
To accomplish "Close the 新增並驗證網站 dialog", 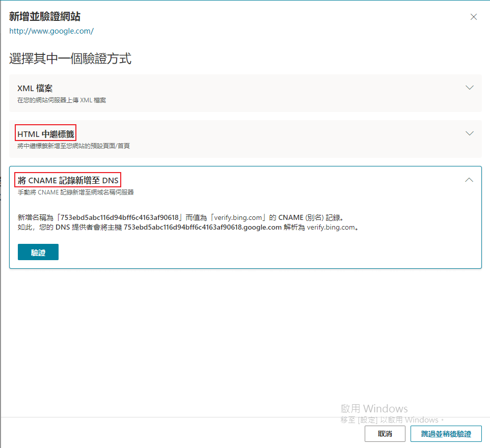I will pos(473,16).
